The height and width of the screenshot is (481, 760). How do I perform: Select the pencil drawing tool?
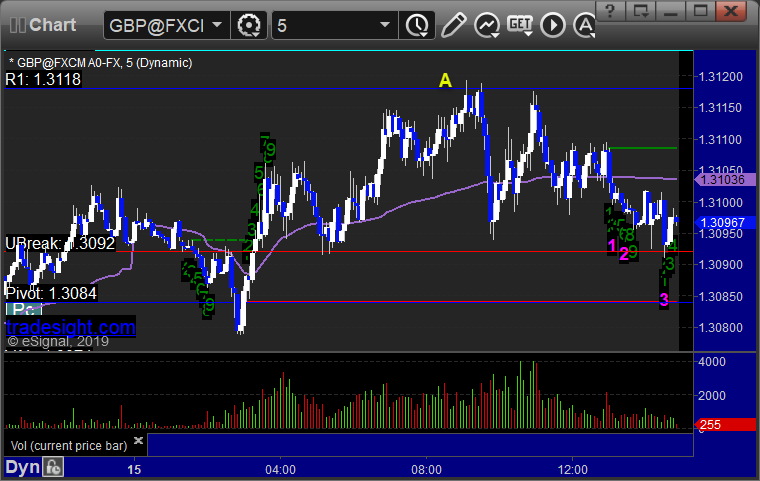(x=454, y=25)
